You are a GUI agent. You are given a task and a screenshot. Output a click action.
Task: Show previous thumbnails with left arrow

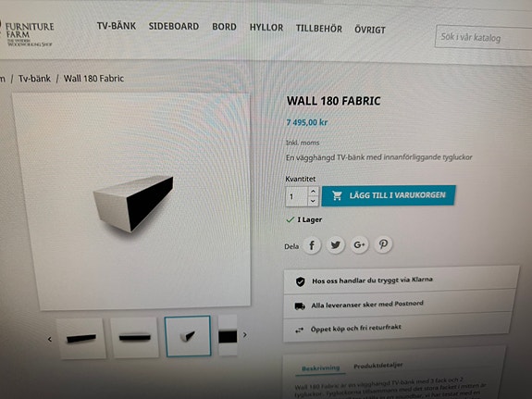50,339
